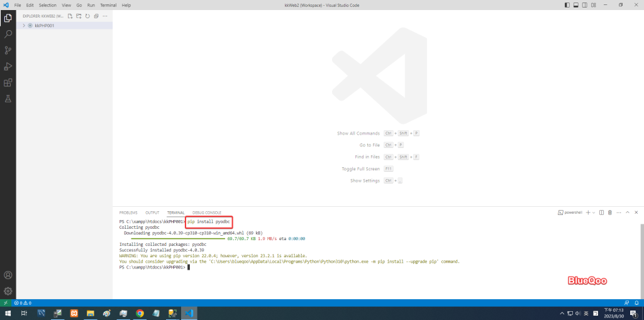Open the new terminal launch profile dropdown
This screenshot has width=644, height=320.
594,212
